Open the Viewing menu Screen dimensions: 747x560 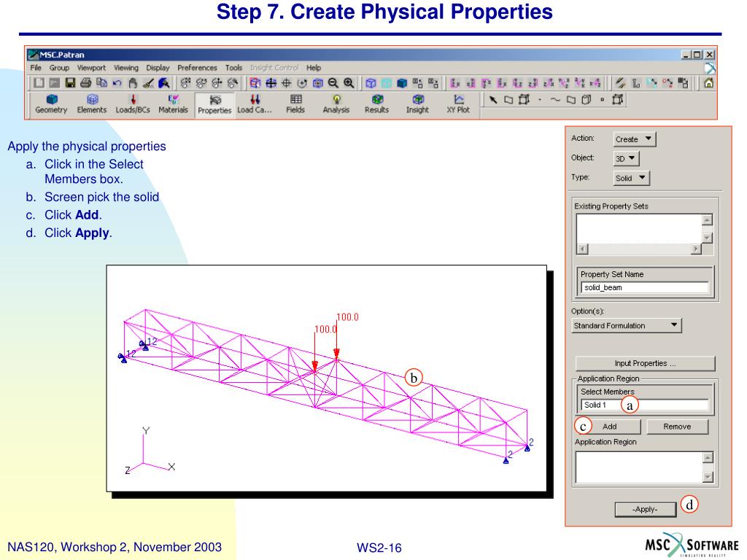tap(125, 68)
